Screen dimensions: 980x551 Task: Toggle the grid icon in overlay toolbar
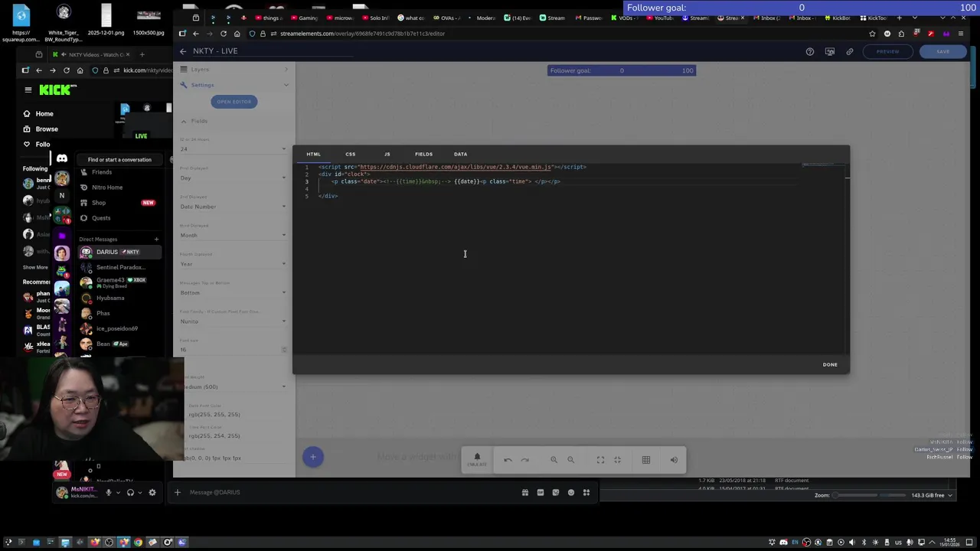point(646,460)
